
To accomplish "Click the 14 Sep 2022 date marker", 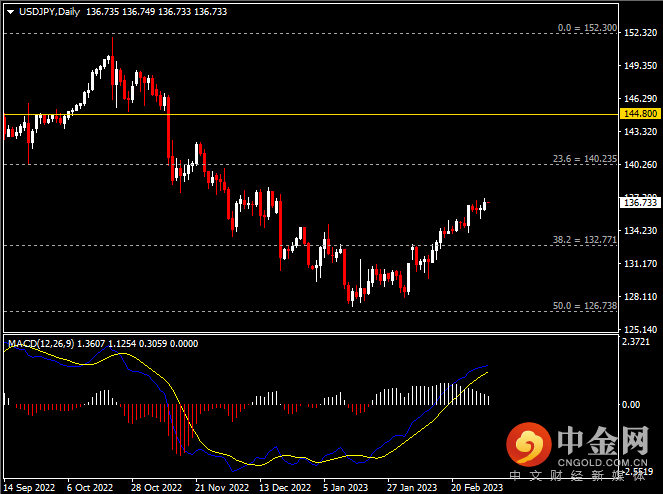I will click(27, 487).
